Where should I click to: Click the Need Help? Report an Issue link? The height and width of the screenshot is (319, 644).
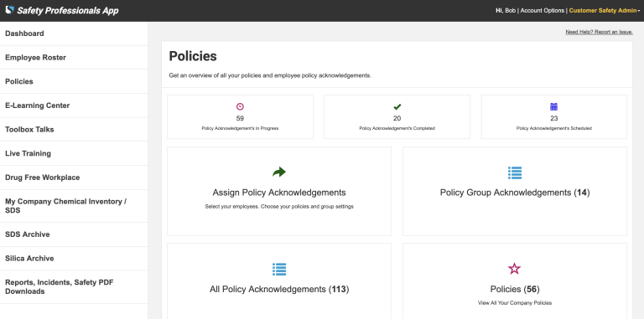599,32
